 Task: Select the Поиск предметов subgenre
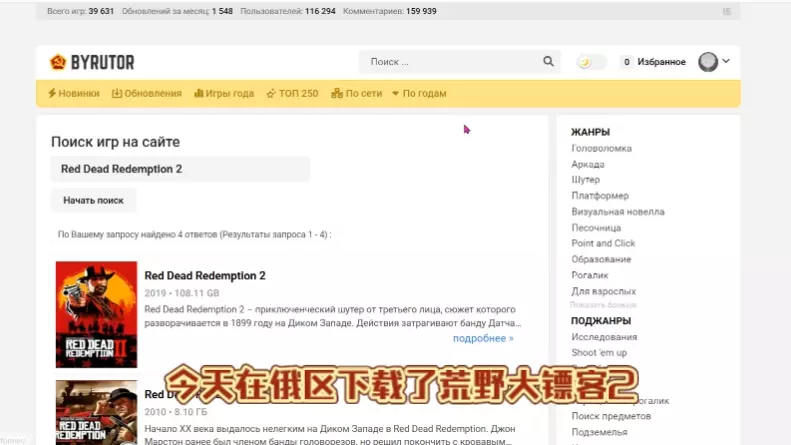(611, 416)
